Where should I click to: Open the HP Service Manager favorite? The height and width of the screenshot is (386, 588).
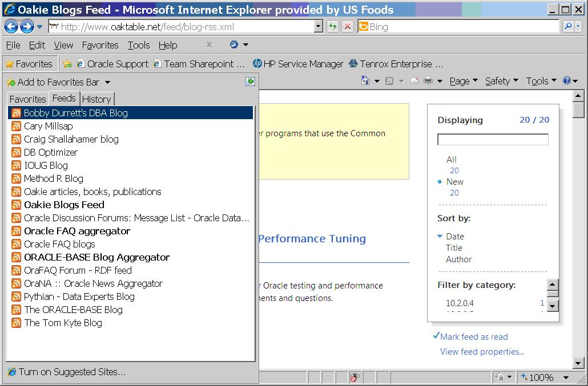tap(298, 64)
